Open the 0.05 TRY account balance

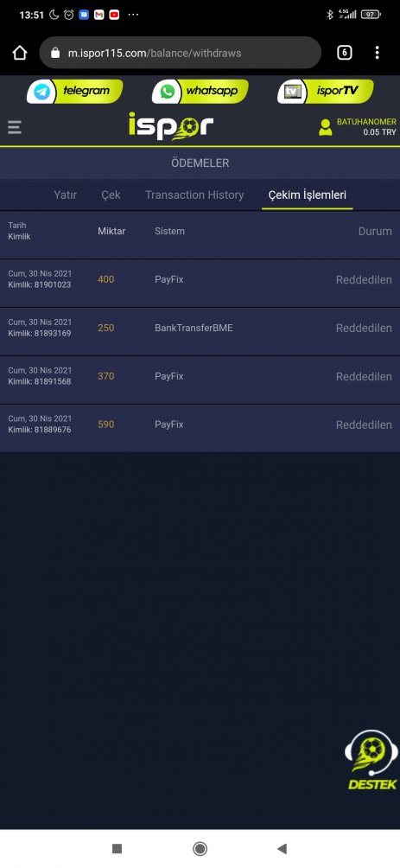click(x=379, y=132)
